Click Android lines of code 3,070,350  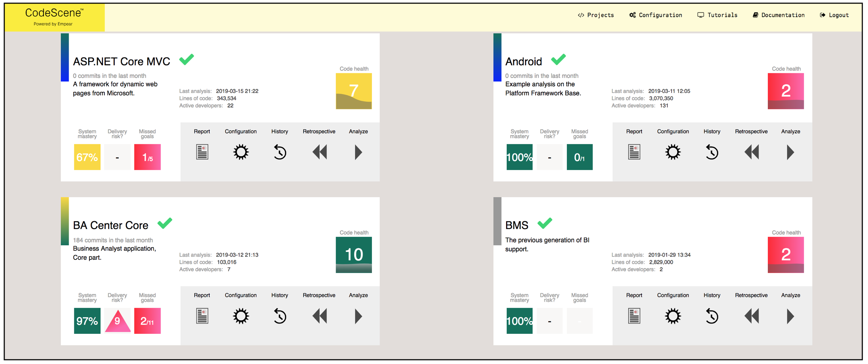pos(661,98)
